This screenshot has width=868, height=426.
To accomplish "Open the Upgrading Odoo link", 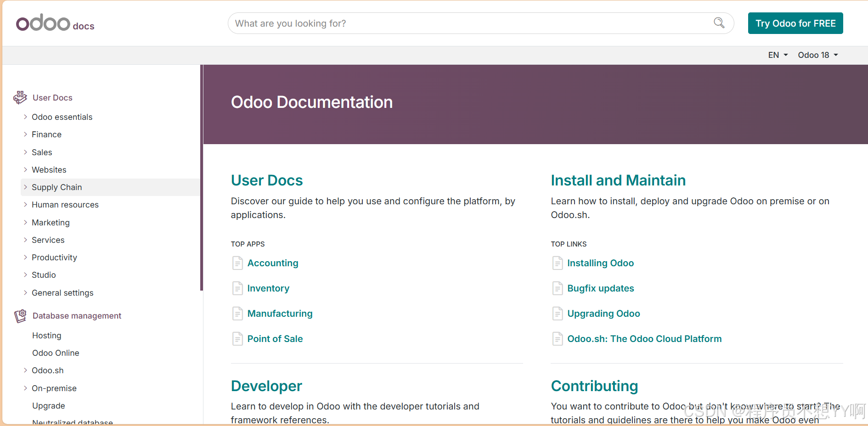I will tap(603, 314).
